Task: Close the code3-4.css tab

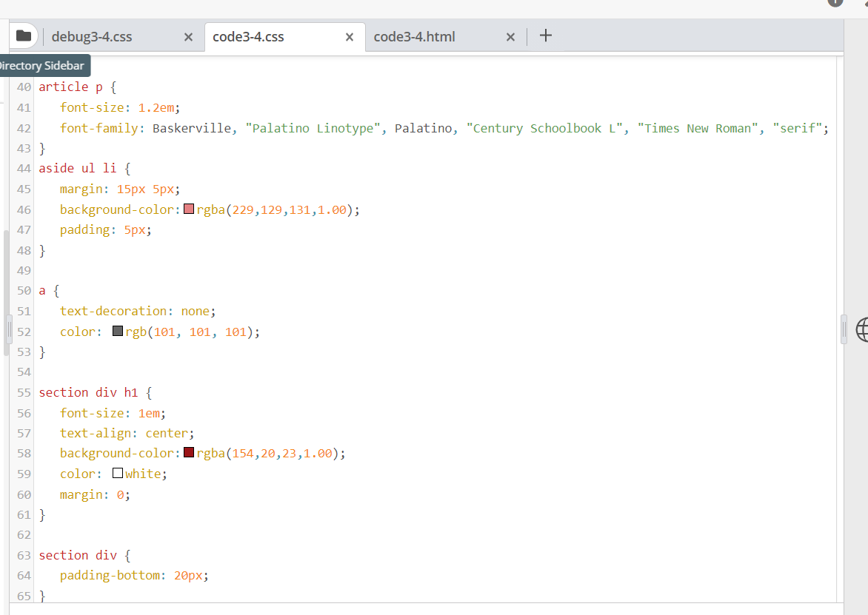Action: (349, 36)
